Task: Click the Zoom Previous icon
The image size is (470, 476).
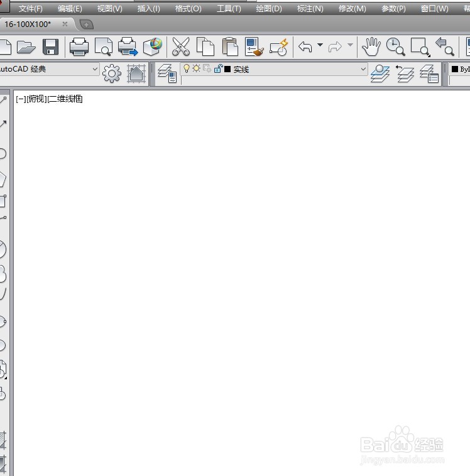Action: coord(445,46)
